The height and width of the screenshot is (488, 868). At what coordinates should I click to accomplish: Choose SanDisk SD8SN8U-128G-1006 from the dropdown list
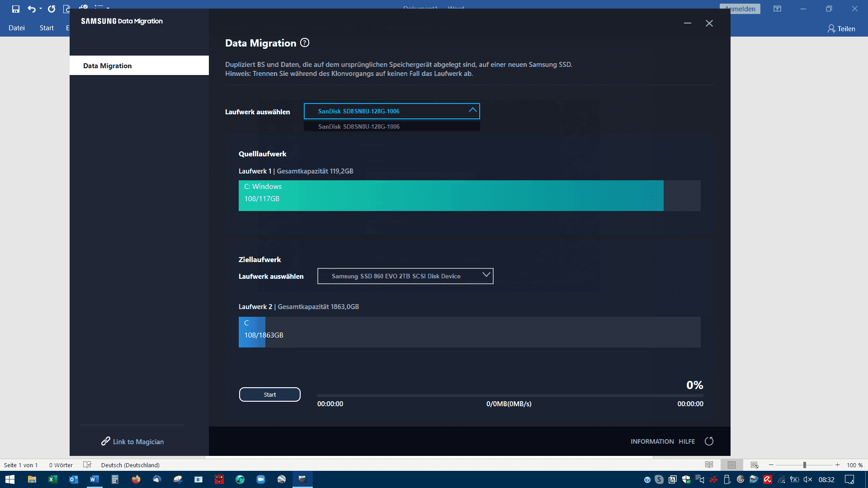click(x=392, y=127)
